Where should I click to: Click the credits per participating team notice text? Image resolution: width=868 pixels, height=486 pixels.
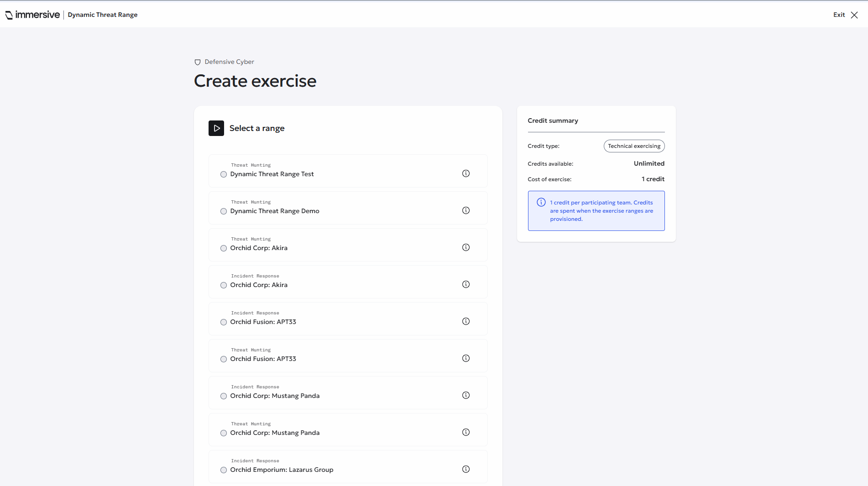tap(601, 211)
